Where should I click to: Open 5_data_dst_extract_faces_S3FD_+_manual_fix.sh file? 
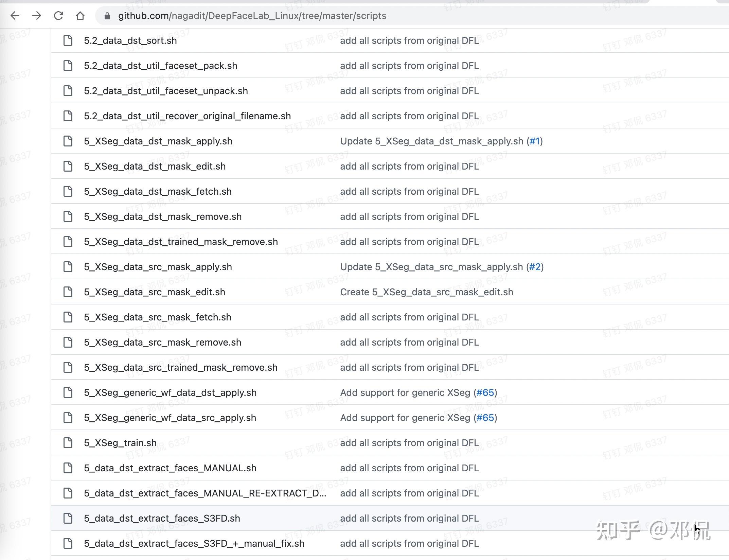point(194,543)
